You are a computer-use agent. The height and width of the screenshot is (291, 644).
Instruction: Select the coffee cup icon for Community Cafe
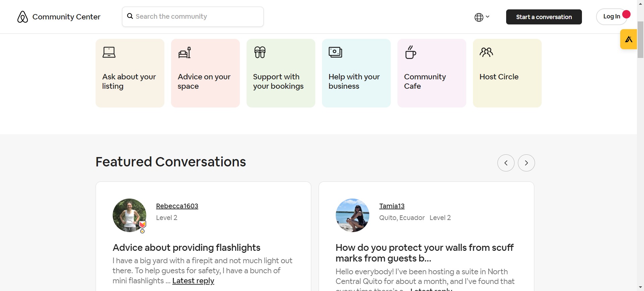tap(411, 52)
